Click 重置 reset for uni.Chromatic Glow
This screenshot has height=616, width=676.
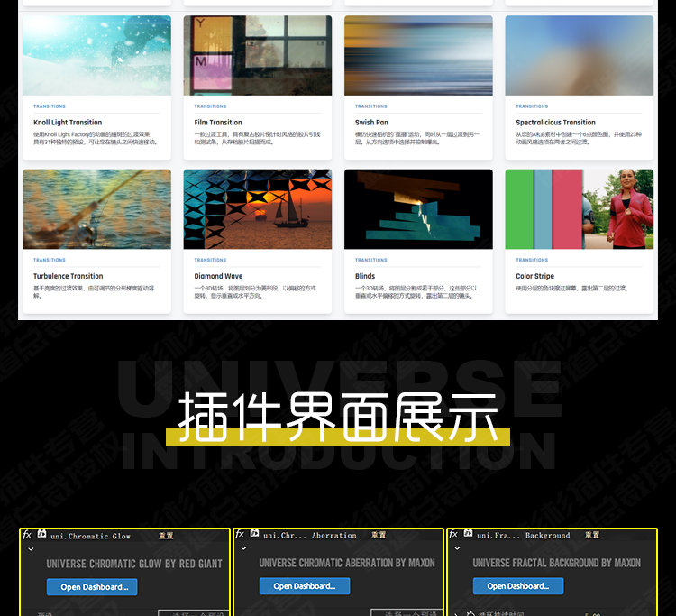[166, 536]
